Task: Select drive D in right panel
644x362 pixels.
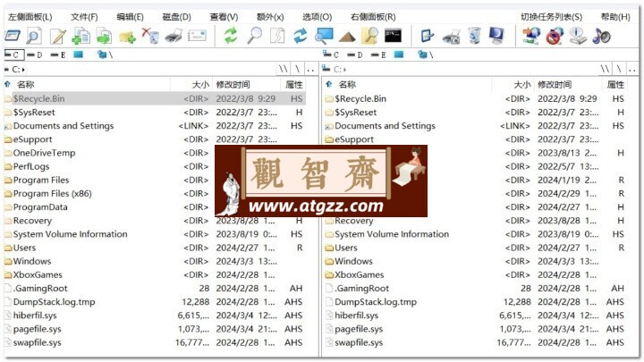Action: pyautogui.click(x=354, y=55)
